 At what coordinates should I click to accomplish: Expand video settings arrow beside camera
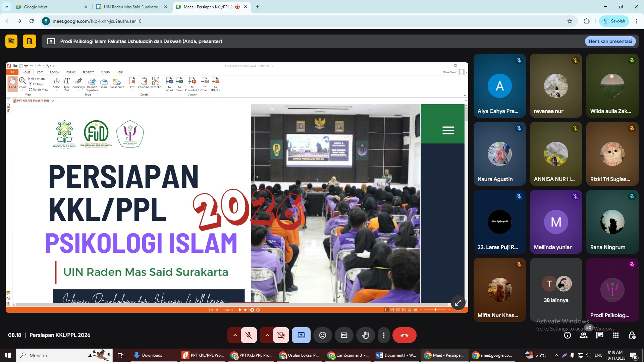pyautogui.click(x=267, y=335)
